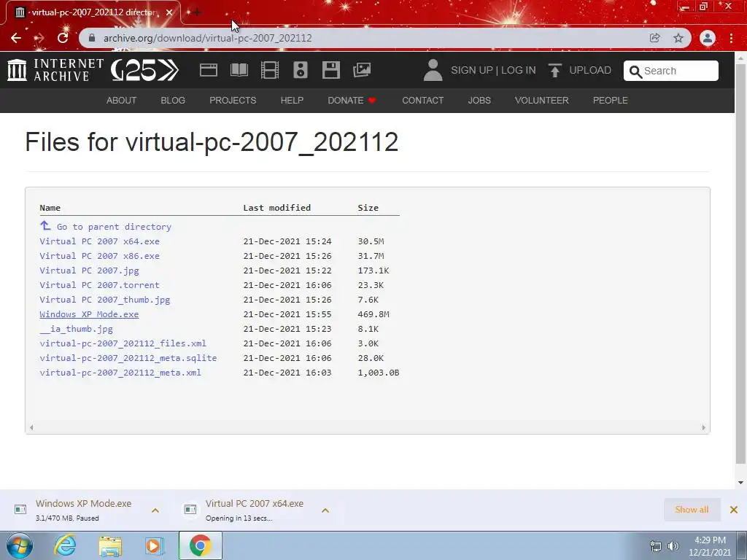Open the CONTACT menu item
The height and width of the screenshot is (560, 747).
pyautogui.click(x=423, y=101)
